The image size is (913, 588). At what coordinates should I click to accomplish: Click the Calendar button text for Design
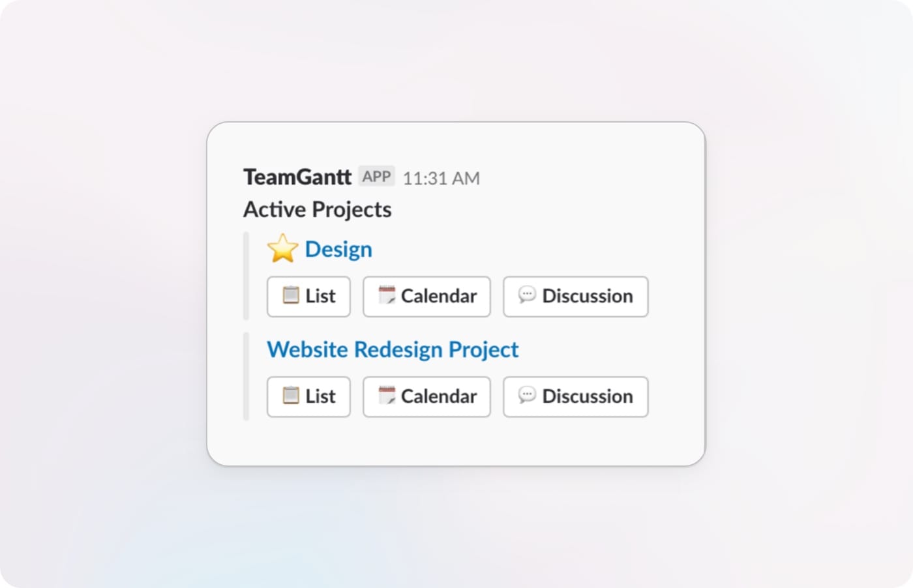pos(439,296)
